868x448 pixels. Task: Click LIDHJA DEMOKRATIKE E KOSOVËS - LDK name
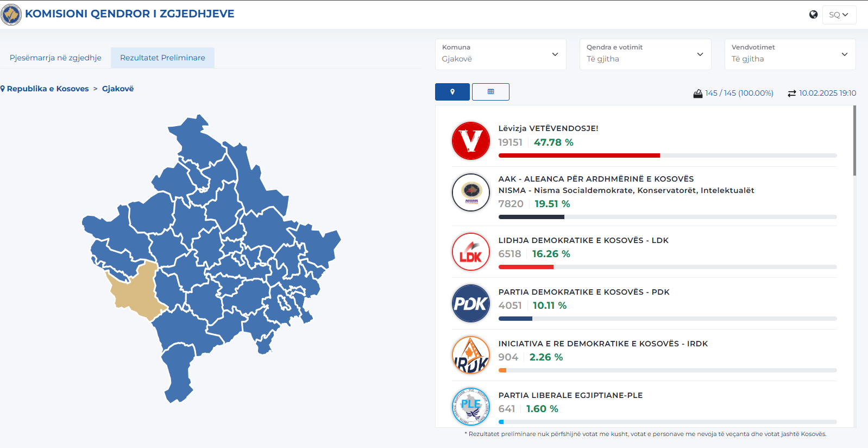pyautogui.click(x=583, y=240)
